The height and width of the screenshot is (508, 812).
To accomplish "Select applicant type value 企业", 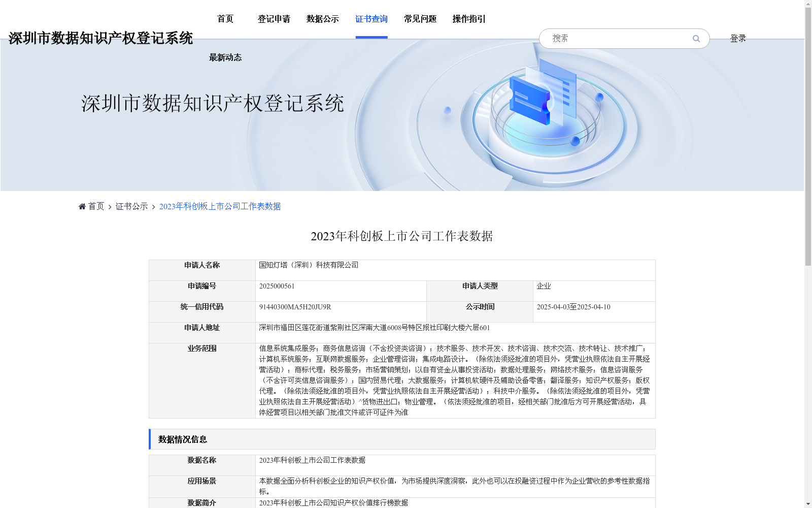I will point(544,287).
